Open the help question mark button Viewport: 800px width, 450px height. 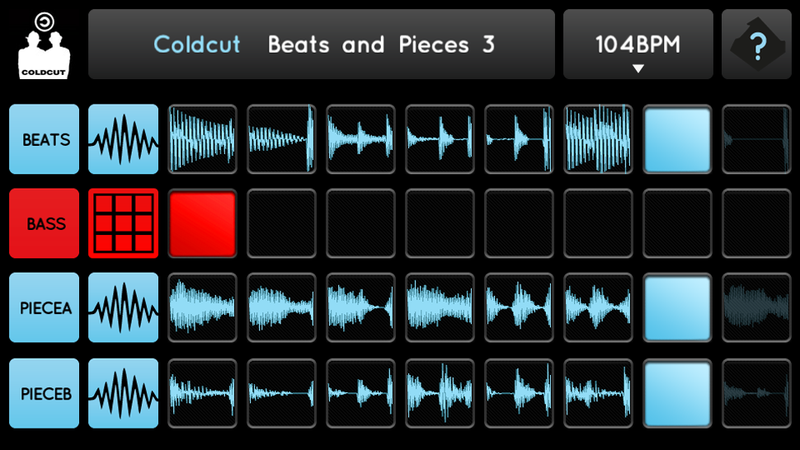tap(757, 44)
